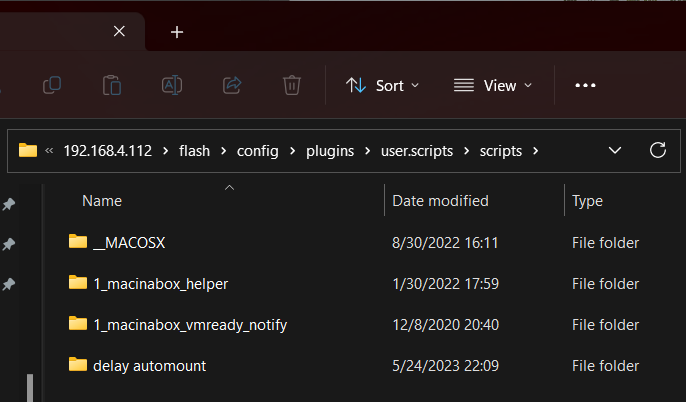Expand chevron after flash breadcrumb
The image size is (686, 402).
pos(224,151)
